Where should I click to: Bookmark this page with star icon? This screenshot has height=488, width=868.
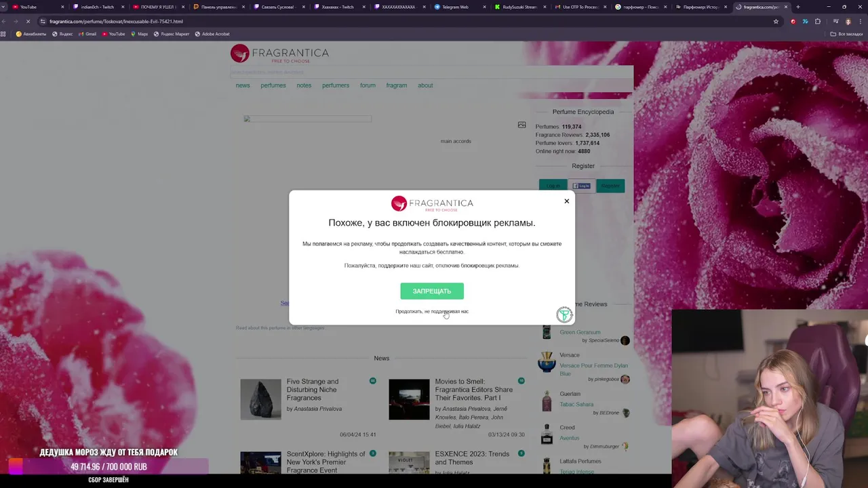(x=776, y=21)
